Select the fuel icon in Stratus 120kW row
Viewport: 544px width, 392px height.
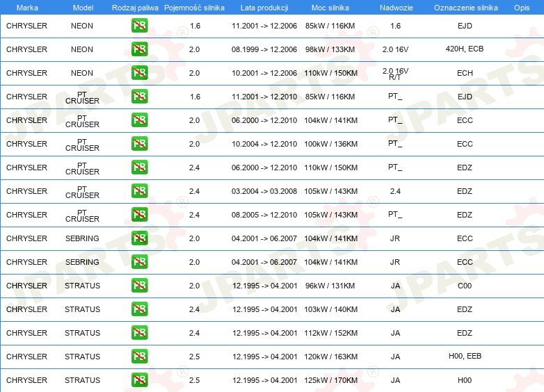coord(139,357)
